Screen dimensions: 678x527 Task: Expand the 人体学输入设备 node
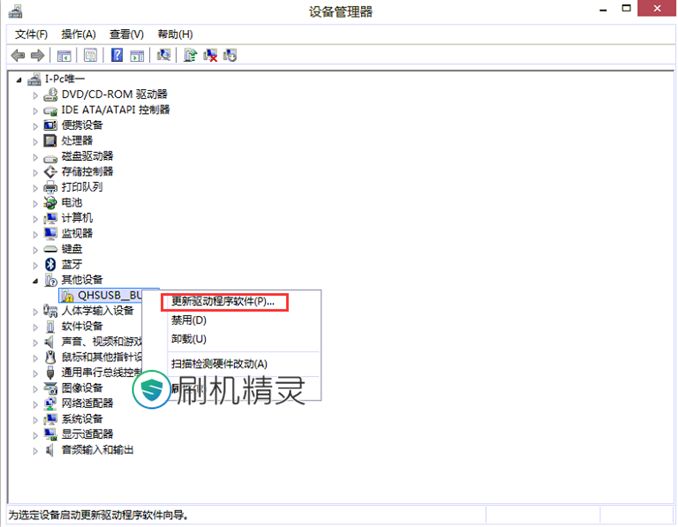tap(35, 311)
